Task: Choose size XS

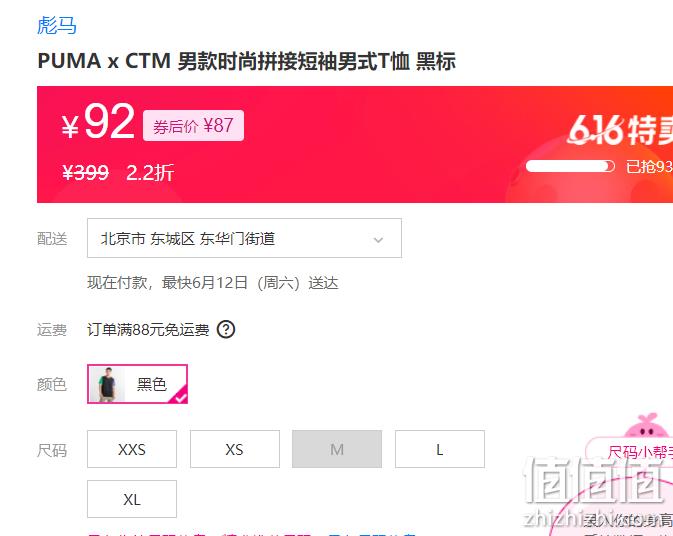Action: pos(235,449)
